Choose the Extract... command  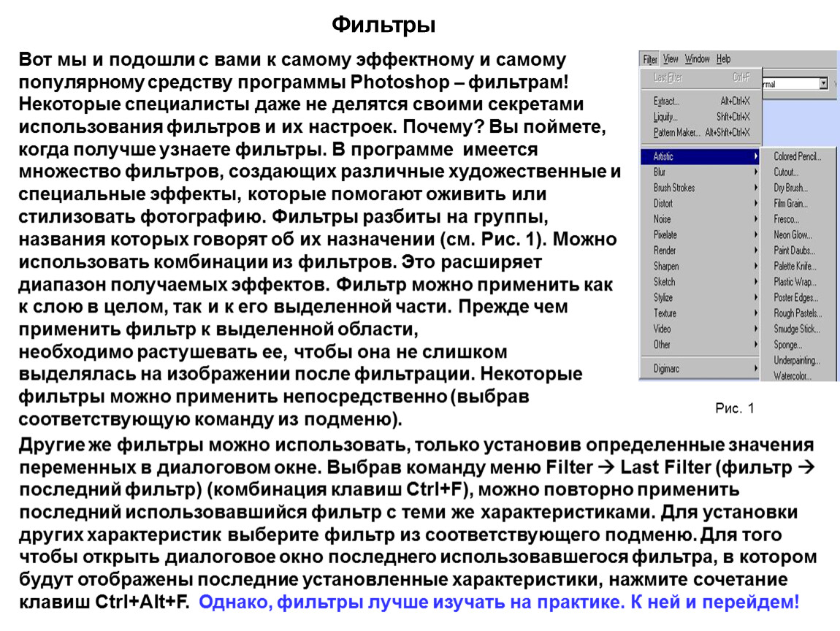click(701, 102)
